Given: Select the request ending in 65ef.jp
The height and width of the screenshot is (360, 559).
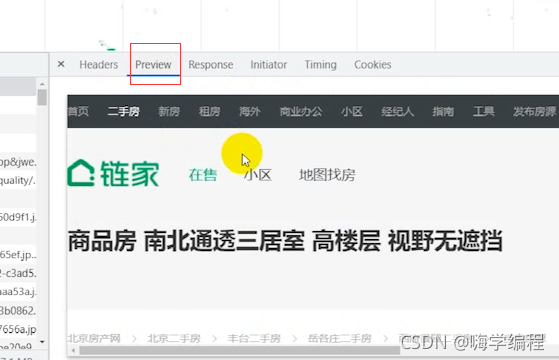Looking at the screenshot, I should [18, 254].
